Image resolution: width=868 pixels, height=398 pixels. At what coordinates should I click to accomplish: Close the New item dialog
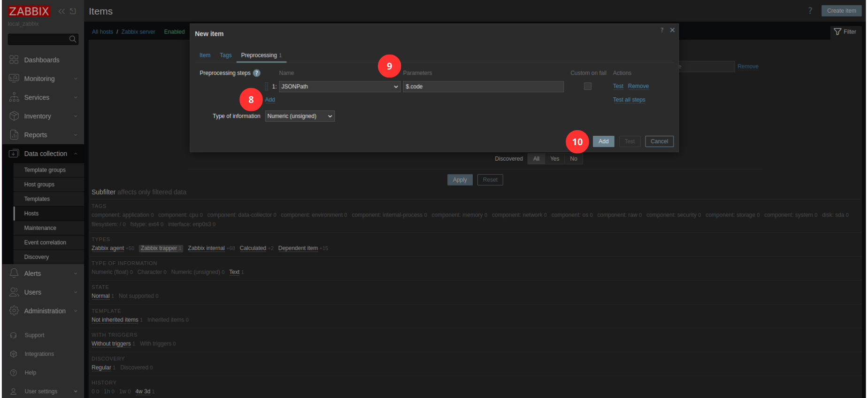coord(672,30)
